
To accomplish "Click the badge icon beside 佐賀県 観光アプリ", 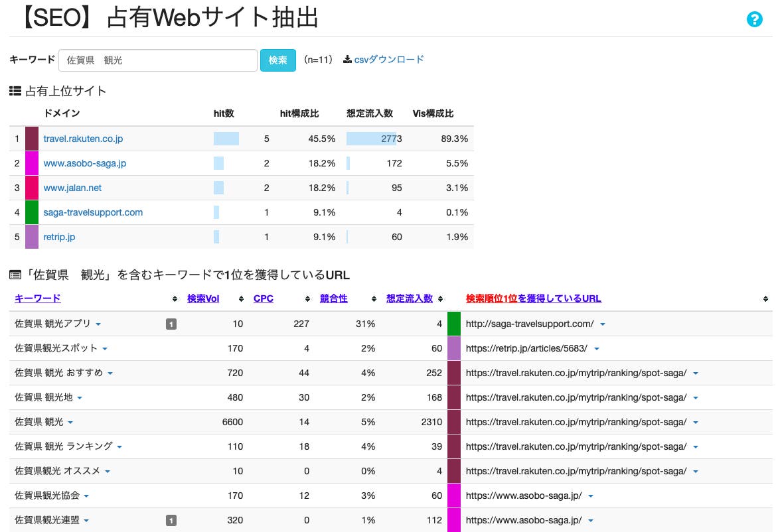I will point(171,324).
